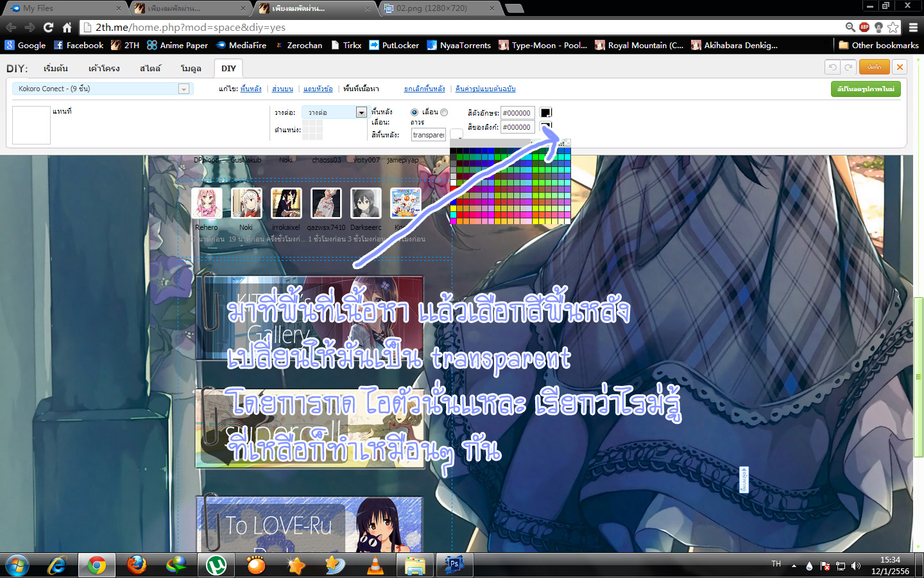The height and width of the screenshot is (578, 924).
Task: Click the พื้นหลัง edit link
Action: click(251, 89)
